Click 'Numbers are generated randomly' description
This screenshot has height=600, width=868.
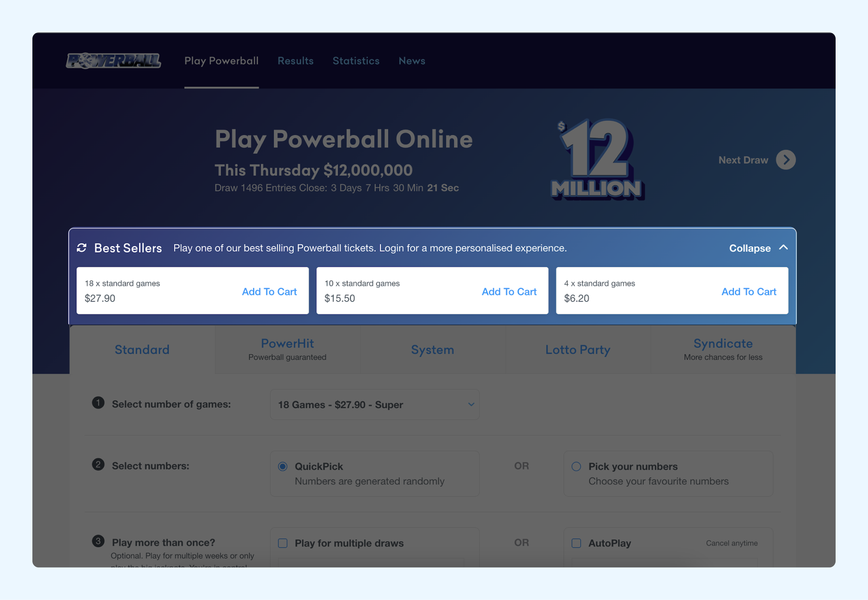pos(370,481)
